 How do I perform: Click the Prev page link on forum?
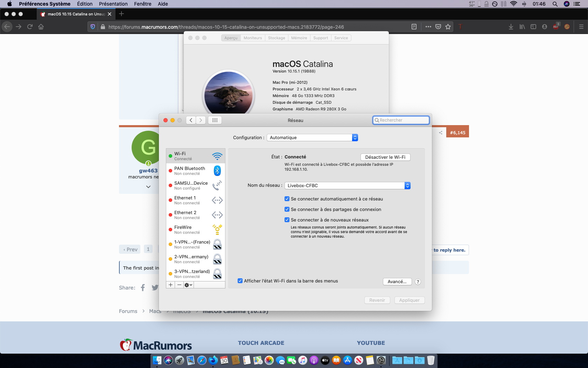tap(130, 249)
